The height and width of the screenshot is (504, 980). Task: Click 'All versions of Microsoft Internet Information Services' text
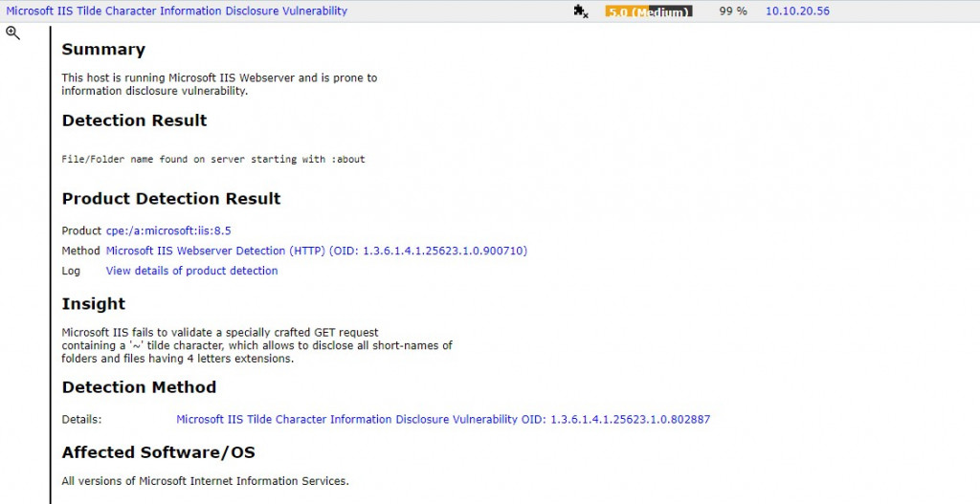[x=205, y=481]
